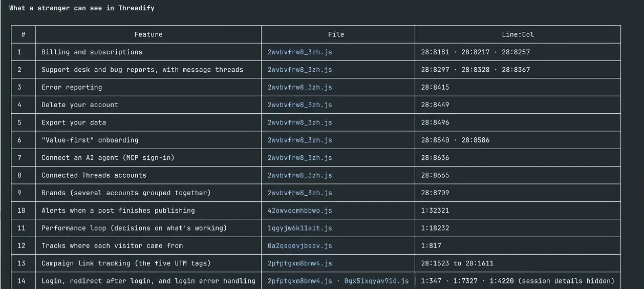The width and height of the screenshot is (644, 289).
Task: Open 2wvbvfrw8_3zh.js link in Error reporting row
Action: [300, 87]
